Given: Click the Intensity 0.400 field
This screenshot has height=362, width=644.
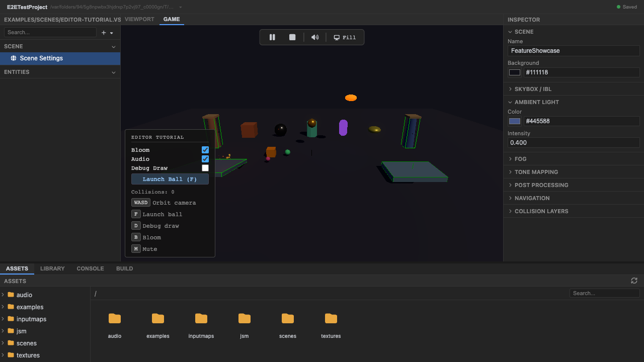Looking at the screenshot, I should 574,143.
